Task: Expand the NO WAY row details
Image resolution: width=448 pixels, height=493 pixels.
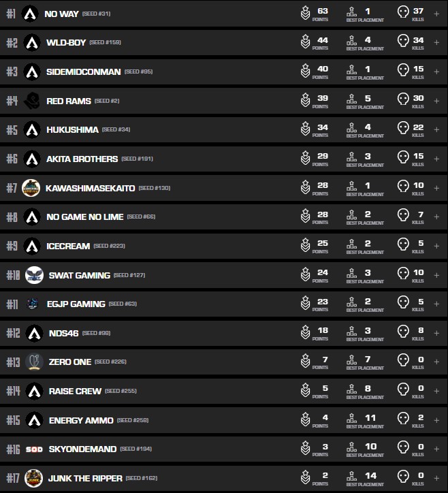Action: pyautogui.click(x=436, y=14)
